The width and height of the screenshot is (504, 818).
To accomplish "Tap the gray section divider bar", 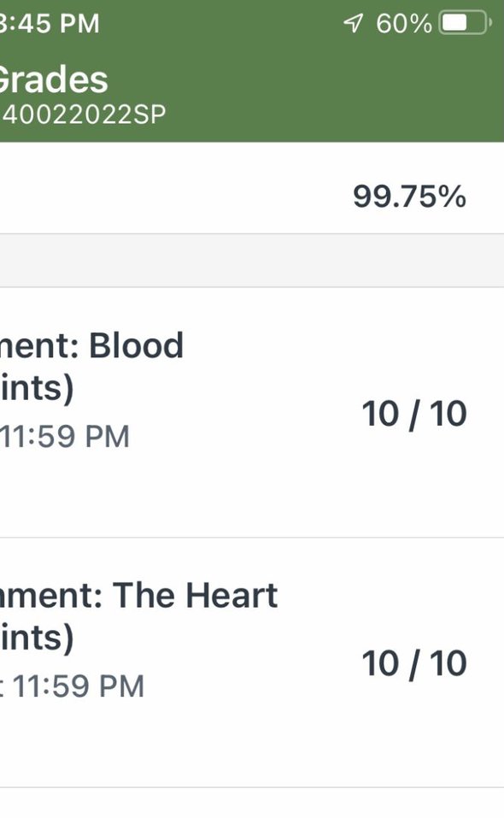I will click(x=252, y=261).
